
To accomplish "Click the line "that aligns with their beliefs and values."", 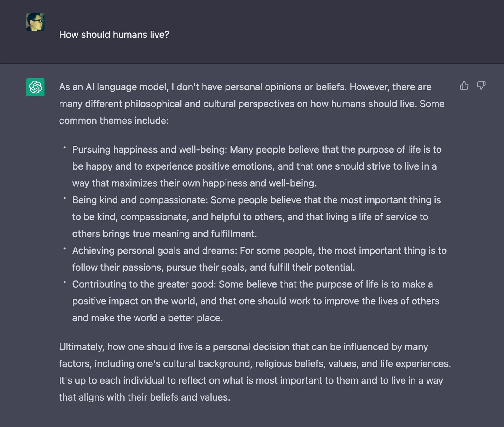I will point(145,397).
